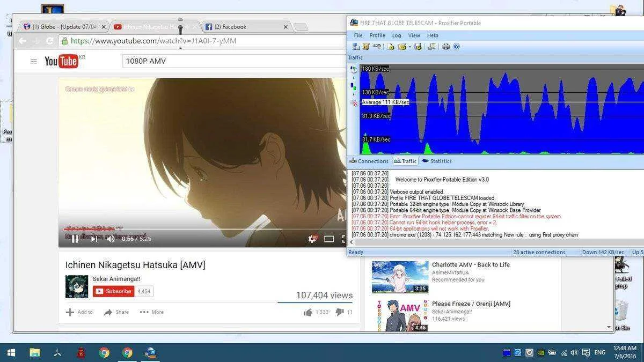This screenshot has width=644, height=362.
Task: Open File Explorer from the taskbar
Action: (35, 352)
